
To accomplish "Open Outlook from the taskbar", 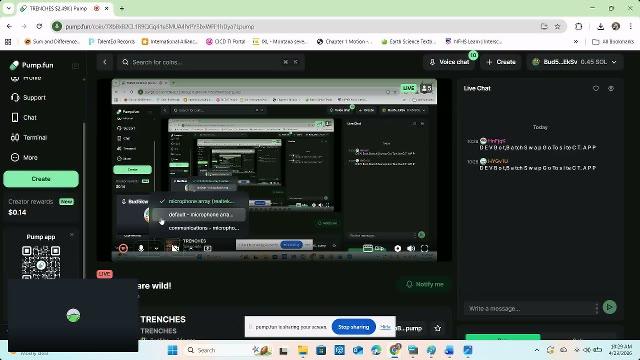I will 358,350.
